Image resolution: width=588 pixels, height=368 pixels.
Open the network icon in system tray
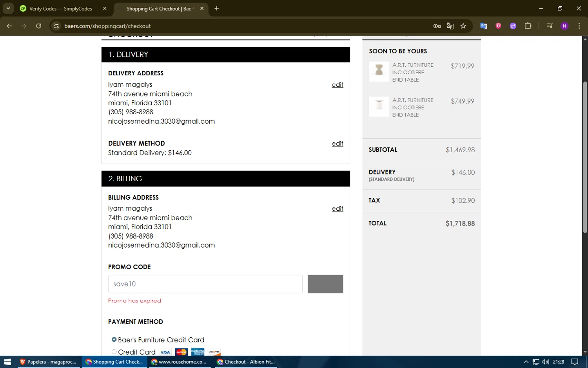coord(536,362)
